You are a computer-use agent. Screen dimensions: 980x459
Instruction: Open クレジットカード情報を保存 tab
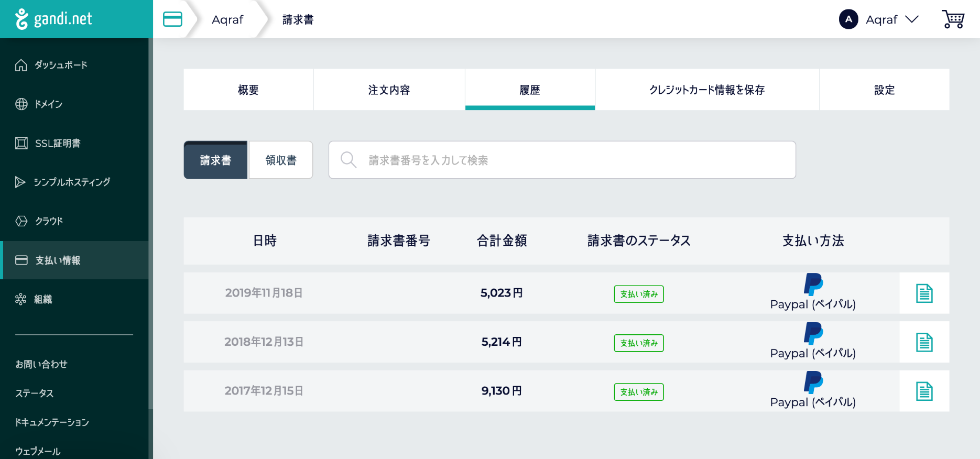706,90
